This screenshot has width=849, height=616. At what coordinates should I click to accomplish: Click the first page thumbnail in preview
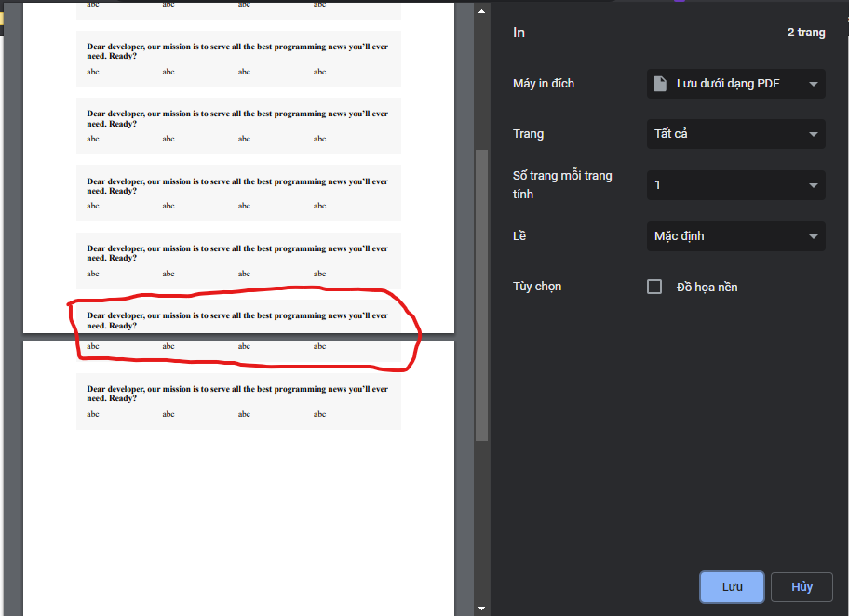pyautogui.click(x=237, y=167)
